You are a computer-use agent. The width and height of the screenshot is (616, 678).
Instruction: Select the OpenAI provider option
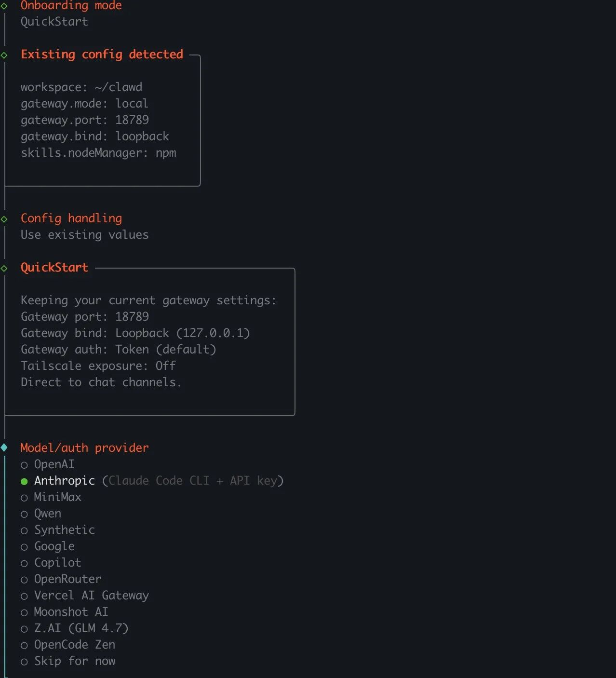tap(54, 464)
